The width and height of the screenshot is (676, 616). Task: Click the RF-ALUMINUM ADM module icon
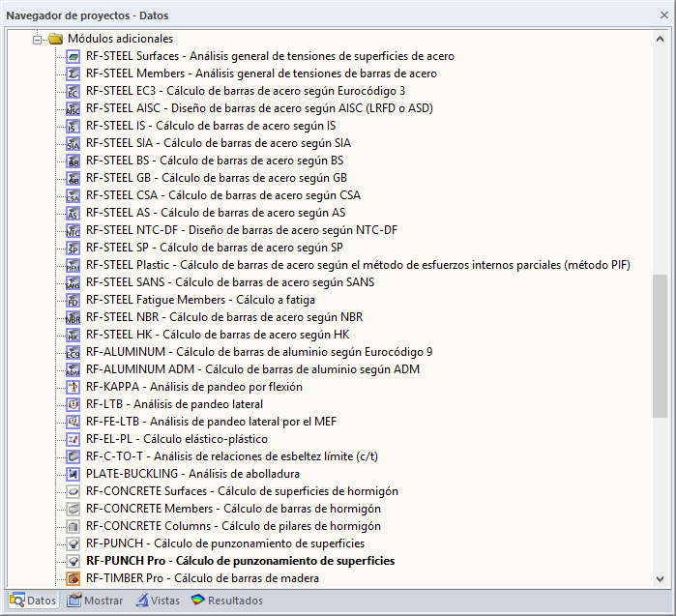(73, 369)
